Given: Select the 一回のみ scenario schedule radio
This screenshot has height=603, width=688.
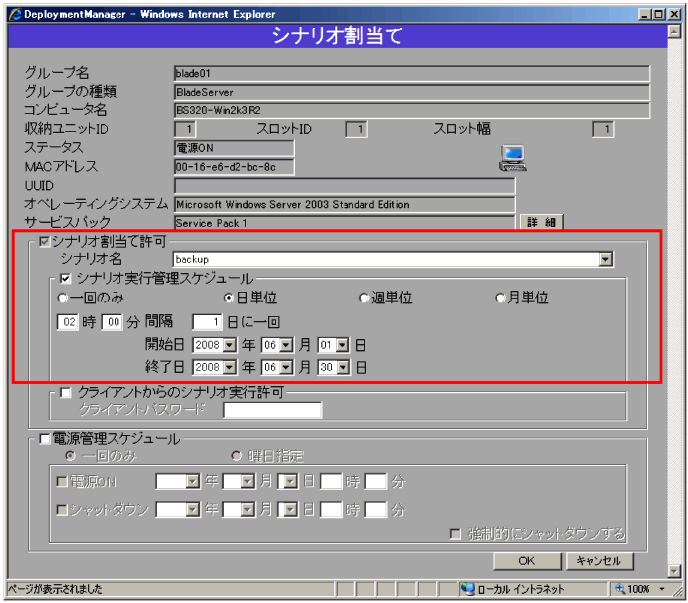Looking at the screenshot, I should point(62,298).
